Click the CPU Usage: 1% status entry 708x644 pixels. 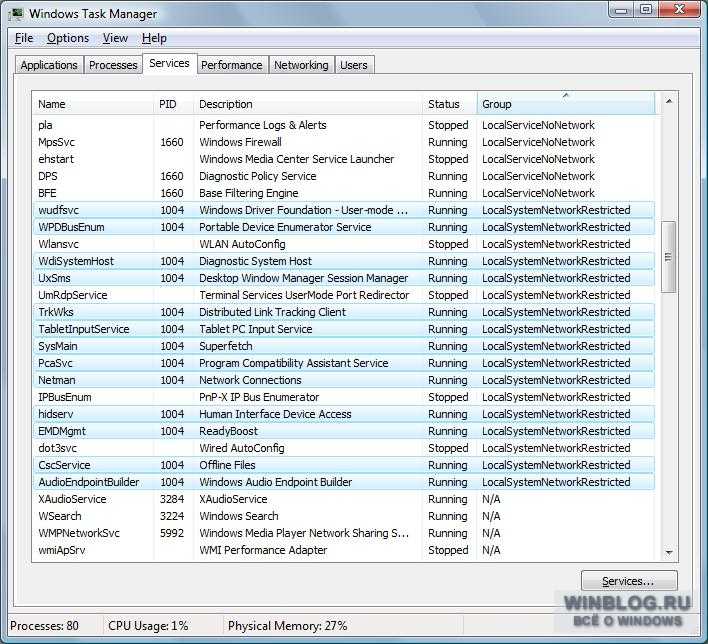(x=148, y=626)
